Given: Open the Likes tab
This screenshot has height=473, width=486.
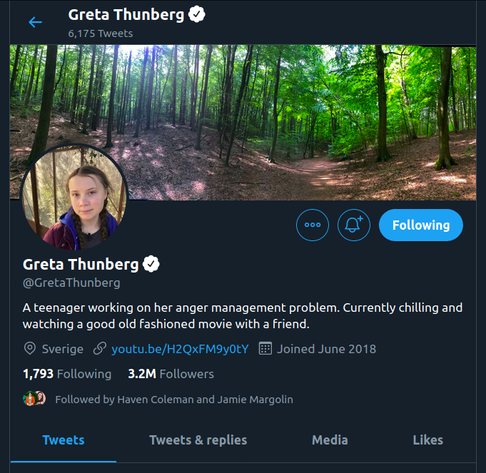Looking at the screenshot, I should [x=428, y=440].
